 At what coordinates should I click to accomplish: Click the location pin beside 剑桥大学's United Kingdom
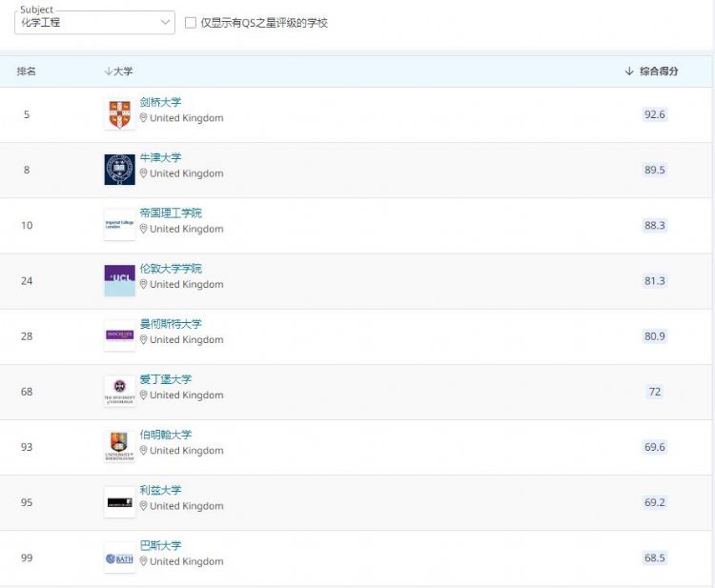[143, 118]
